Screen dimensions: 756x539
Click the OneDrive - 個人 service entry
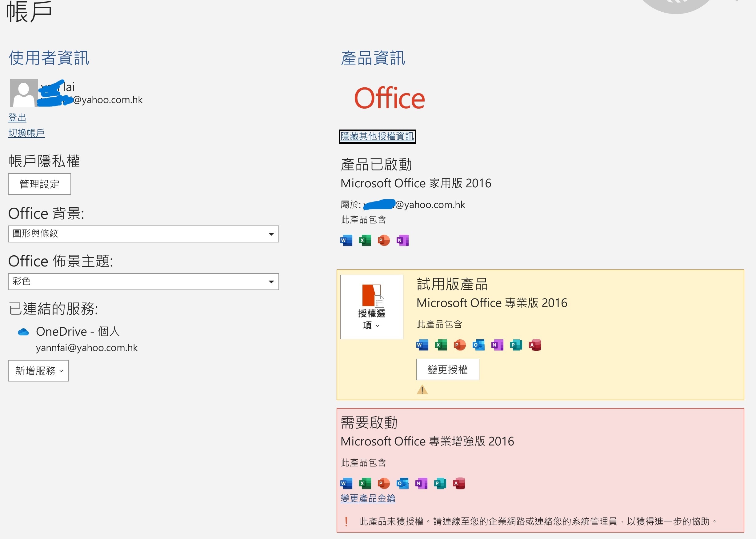[x=78, y=332]
